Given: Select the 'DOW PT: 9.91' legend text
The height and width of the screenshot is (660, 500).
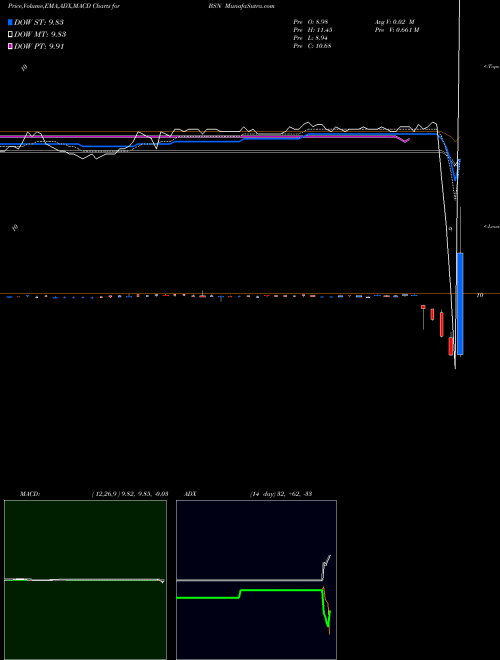Looking at the screenshot, I should 39,47.
